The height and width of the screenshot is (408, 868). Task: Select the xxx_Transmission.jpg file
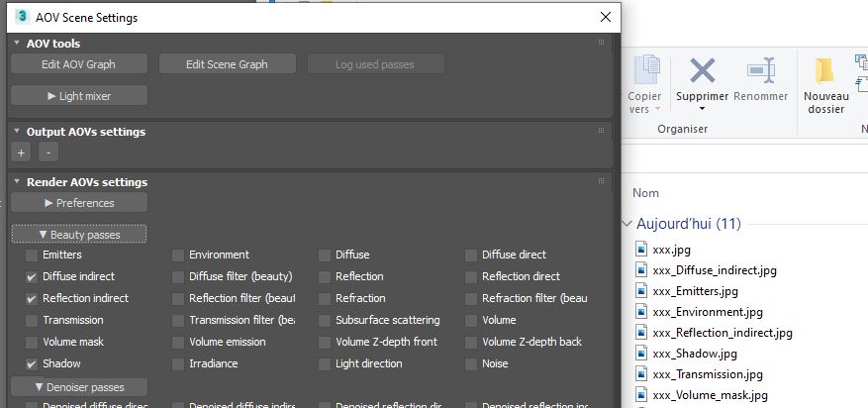pos(707,374)
